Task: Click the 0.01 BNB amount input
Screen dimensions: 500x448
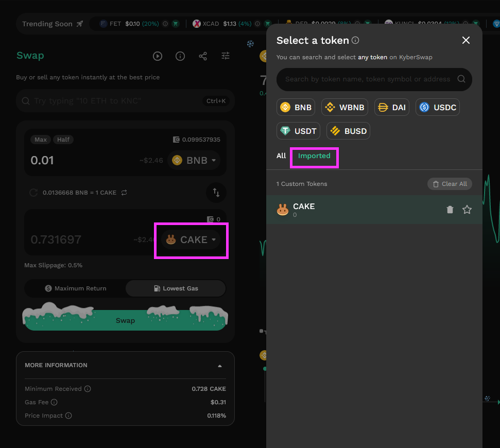Action: click(42, 160)
